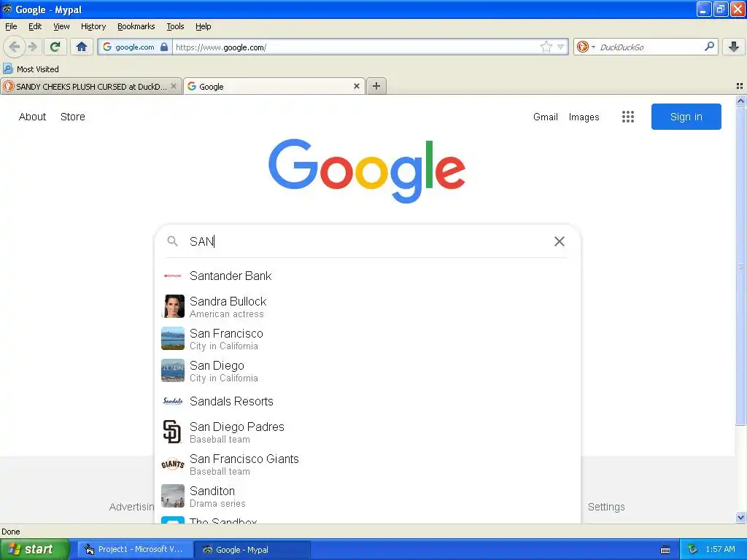Select the San Diego city suggestion
The height and width of the screenshot is (560, 747).
point(368,370)
